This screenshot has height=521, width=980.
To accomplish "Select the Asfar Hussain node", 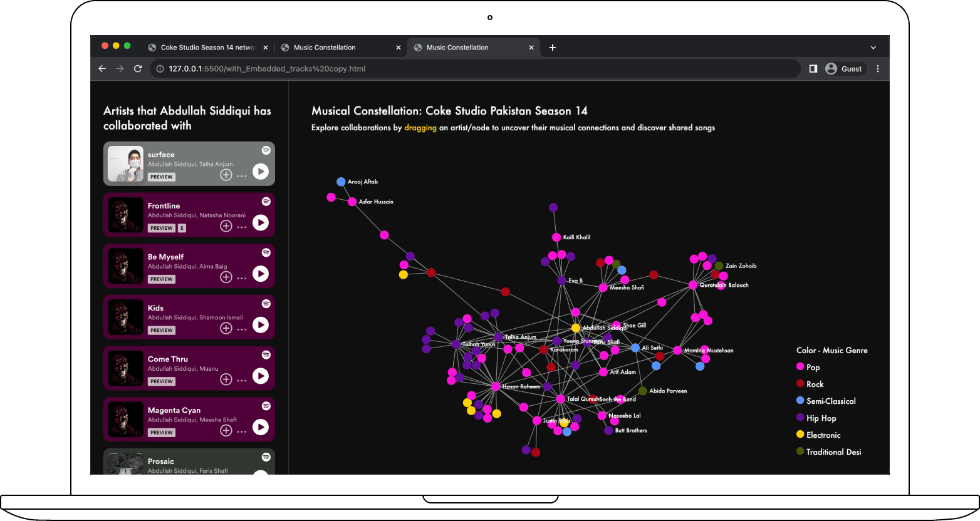I will pos(352,202).
